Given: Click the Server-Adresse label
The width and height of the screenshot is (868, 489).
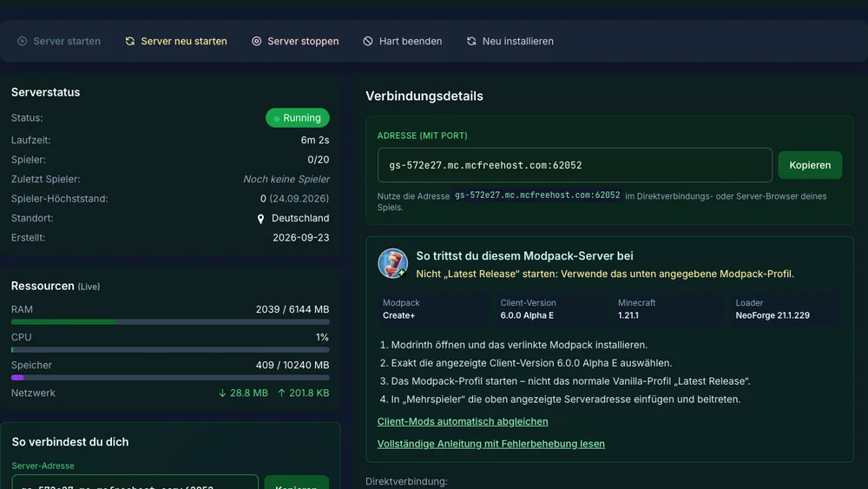Looking at the screenshot, I should [43, 466].
